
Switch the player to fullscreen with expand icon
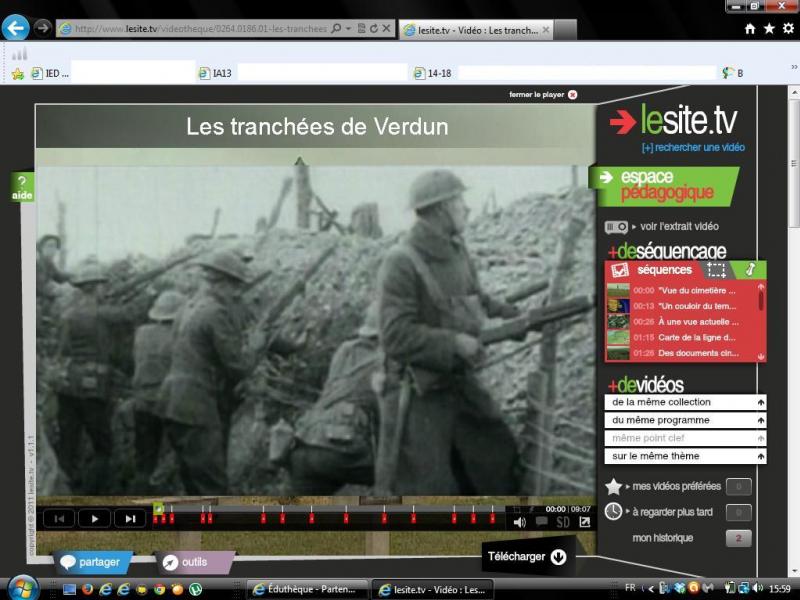click(x=584, y=521)
